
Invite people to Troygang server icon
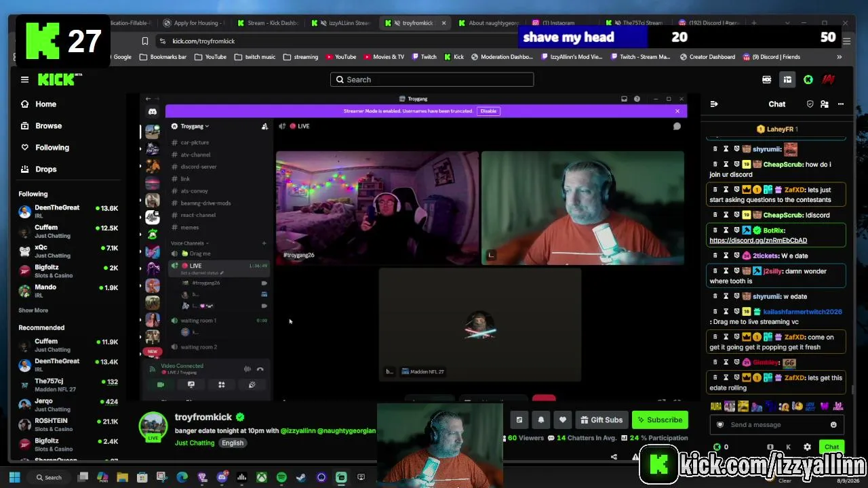click(x=264, y=126)
